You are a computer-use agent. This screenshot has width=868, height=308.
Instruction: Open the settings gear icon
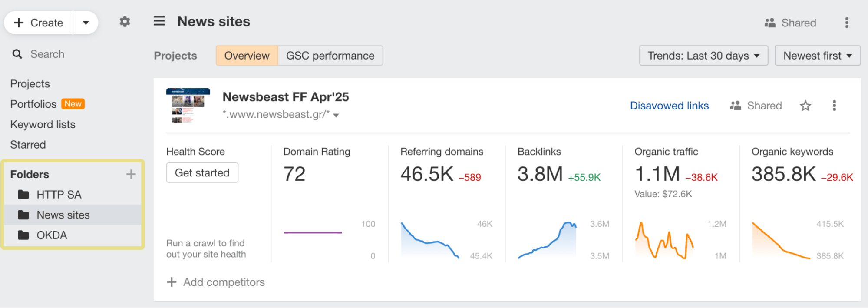pyautogui.click(x=125, y=22)
